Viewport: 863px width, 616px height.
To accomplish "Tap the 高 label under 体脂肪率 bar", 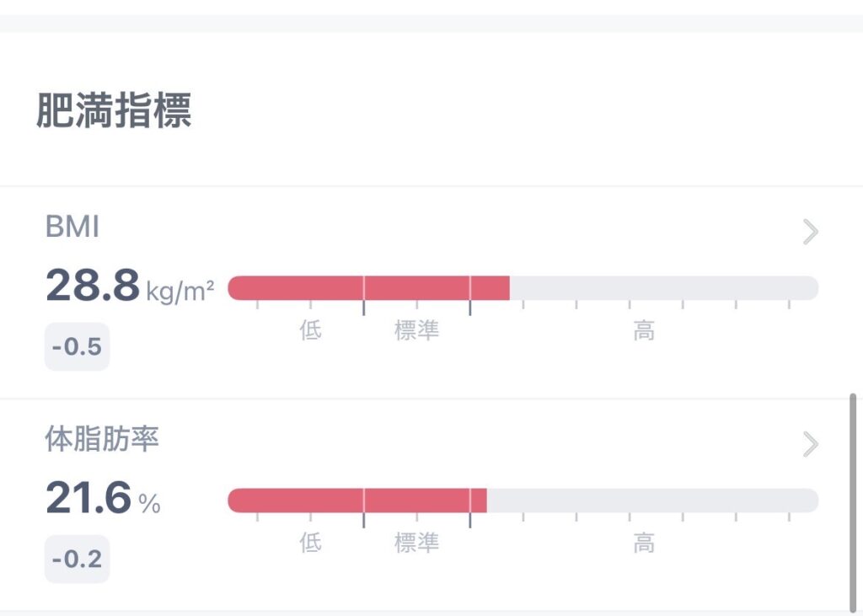I will (644, 543).
